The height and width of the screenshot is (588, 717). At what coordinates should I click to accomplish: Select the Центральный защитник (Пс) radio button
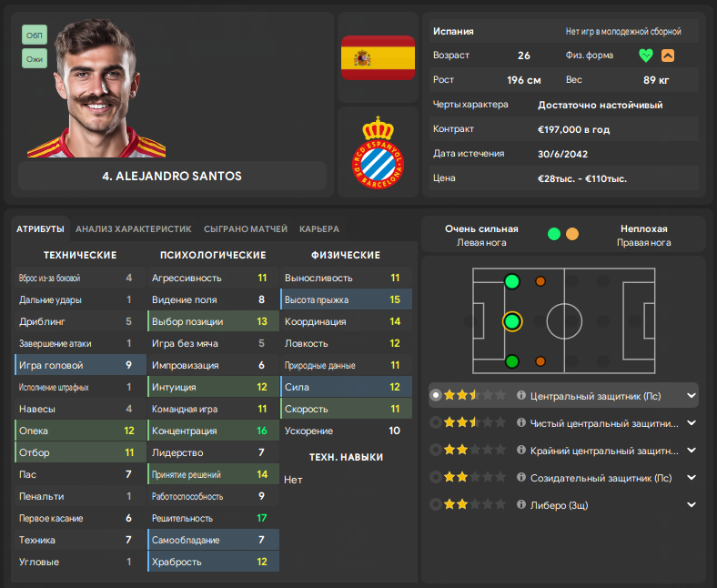point(436,395)
